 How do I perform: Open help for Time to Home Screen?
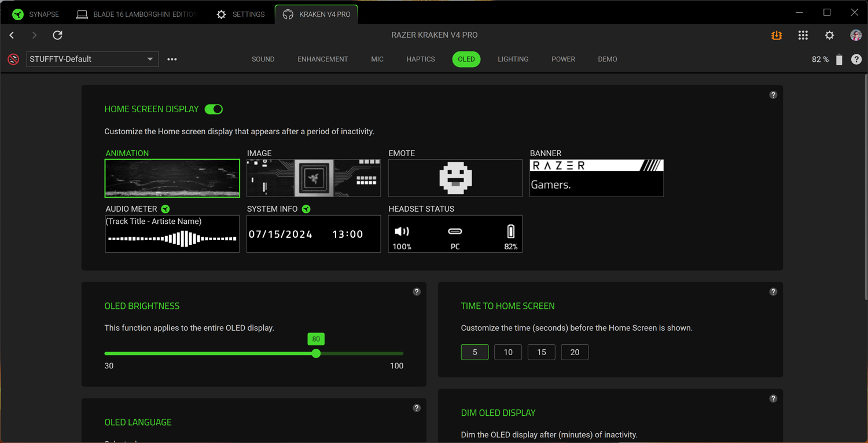[x=773, y=292]
